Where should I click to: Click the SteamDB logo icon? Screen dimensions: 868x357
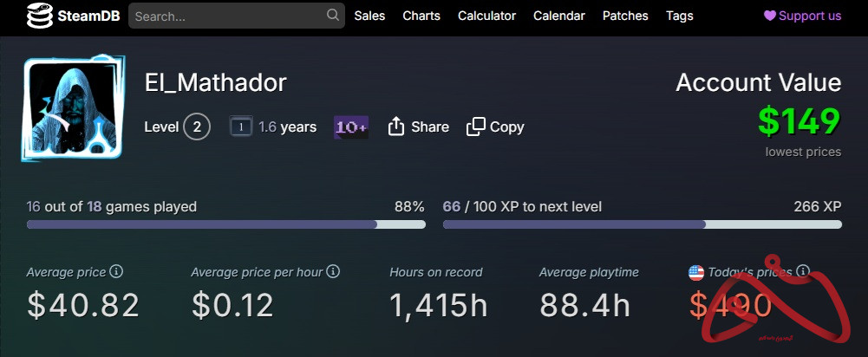point(40,16)
